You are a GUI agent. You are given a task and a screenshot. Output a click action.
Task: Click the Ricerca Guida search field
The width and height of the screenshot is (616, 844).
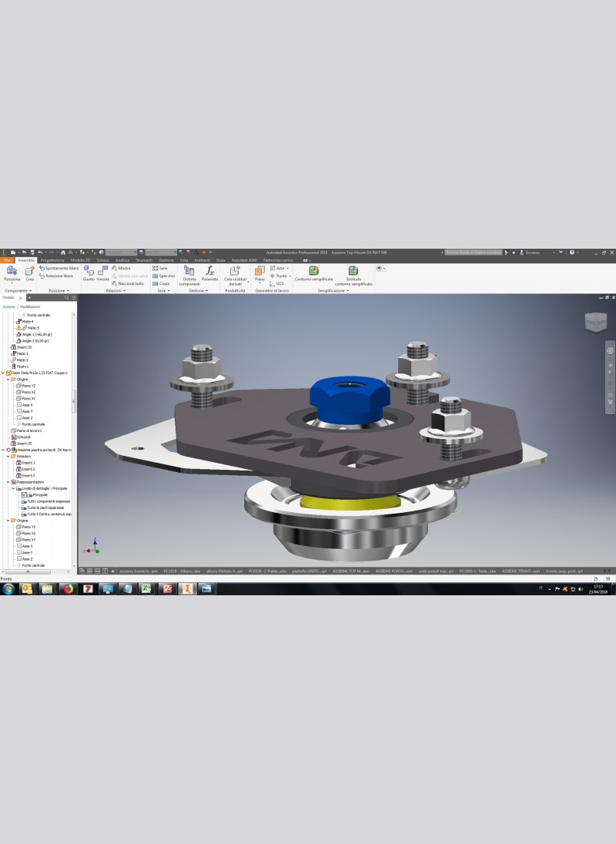pos(474,252)
